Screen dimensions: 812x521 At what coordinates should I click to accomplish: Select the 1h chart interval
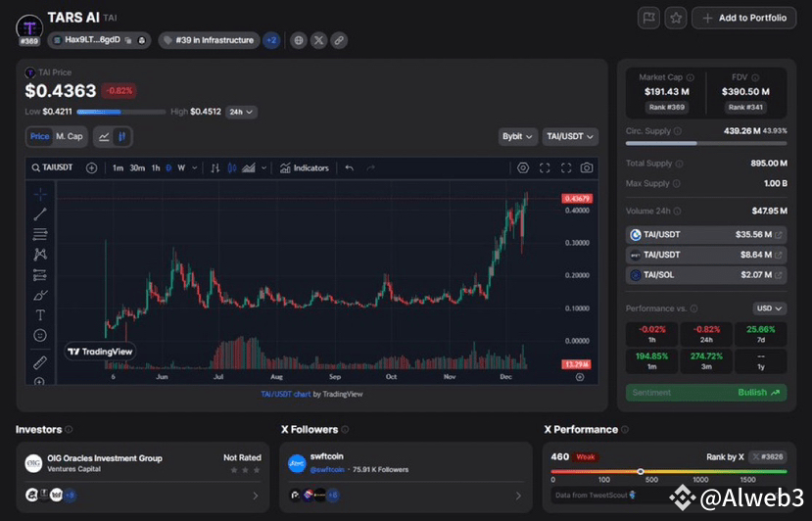(x=155, y=167)
